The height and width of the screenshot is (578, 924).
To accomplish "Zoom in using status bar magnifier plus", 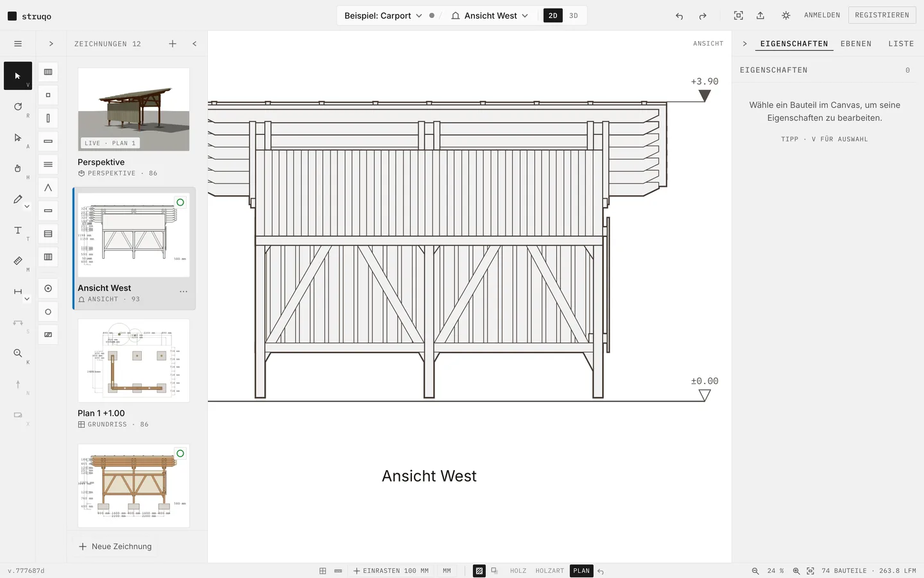I will click(796, 571).
